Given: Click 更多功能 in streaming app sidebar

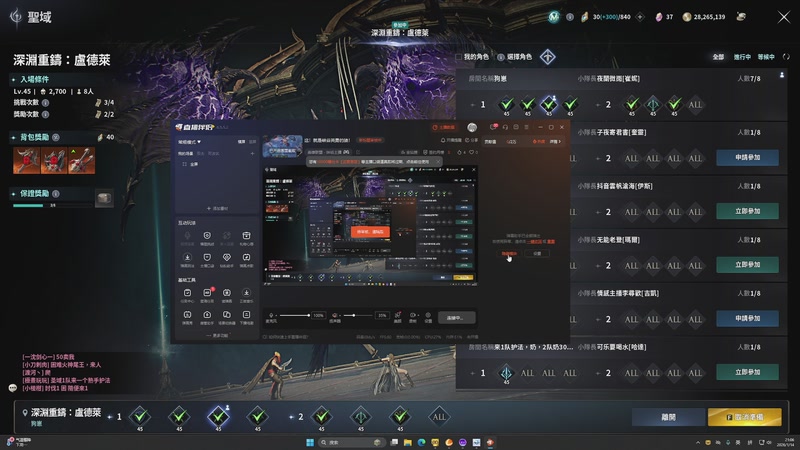Looking at the screenshot, I should (x=217, y=336).
